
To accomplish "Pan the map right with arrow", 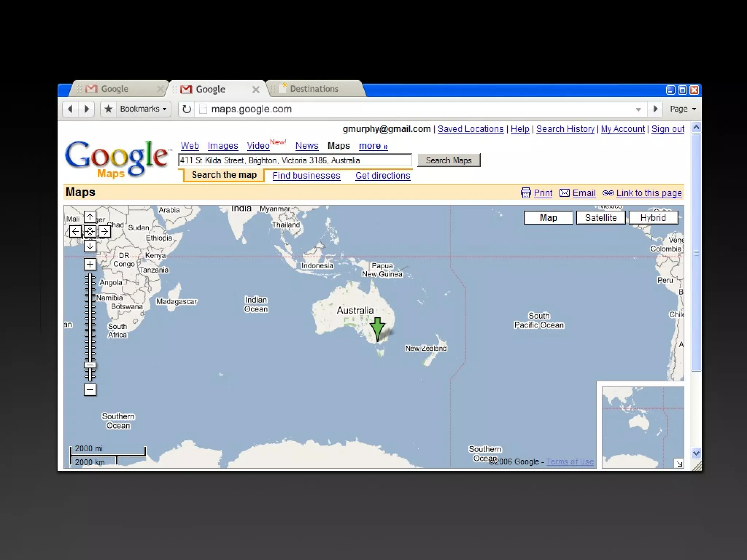I will [x=105, y=232].
